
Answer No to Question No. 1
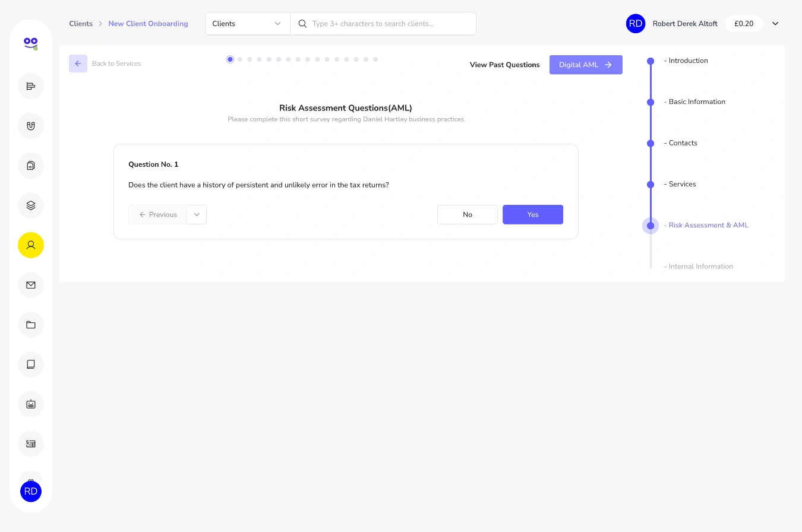pyautogui.click(x=468, y=215)
